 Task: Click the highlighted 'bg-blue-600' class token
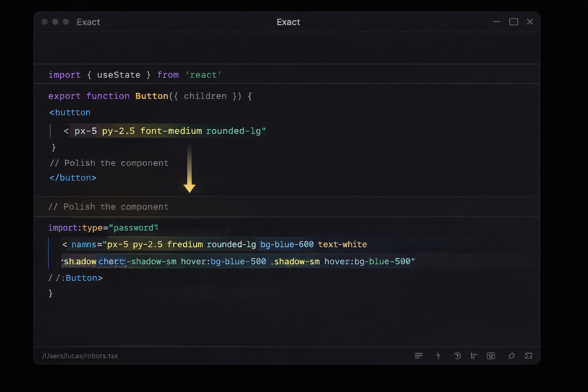point(287,244)
